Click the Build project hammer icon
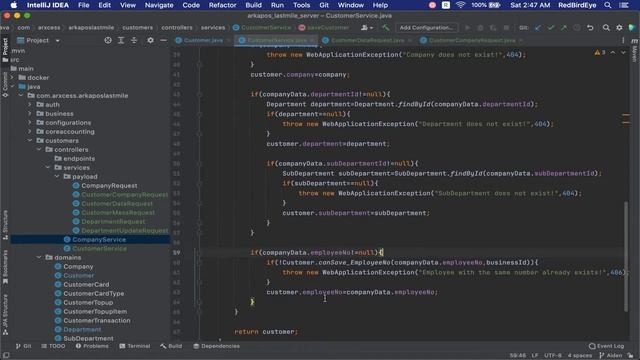 [x=385, y=28]
